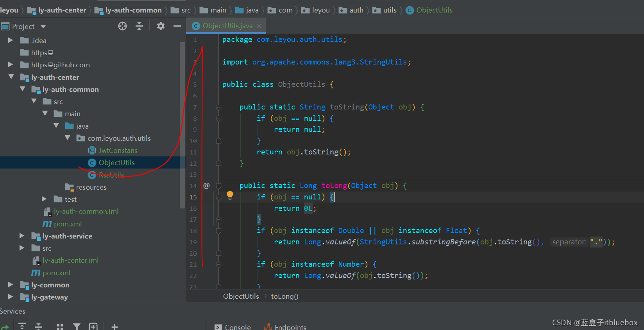Click ly-auth-common in navigation breadcrumb
This screenshot has height=330, width=644.
click(x=133, y=10)
